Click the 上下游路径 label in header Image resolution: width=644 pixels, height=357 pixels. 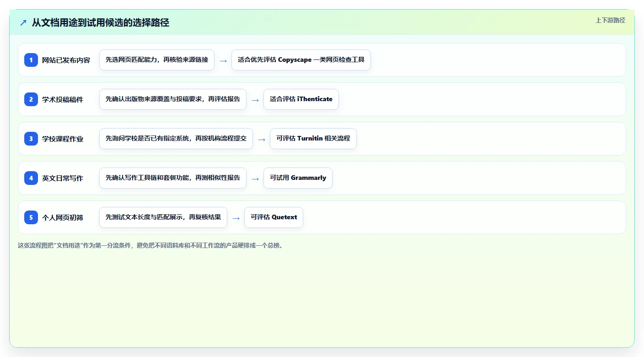(610, 20)
